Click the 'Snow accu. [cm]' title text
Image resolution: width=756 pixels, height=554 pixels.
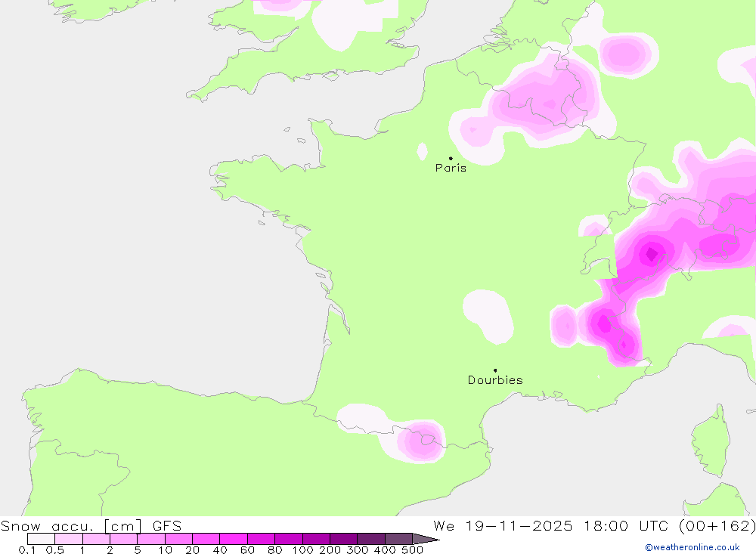click(71, 525)
